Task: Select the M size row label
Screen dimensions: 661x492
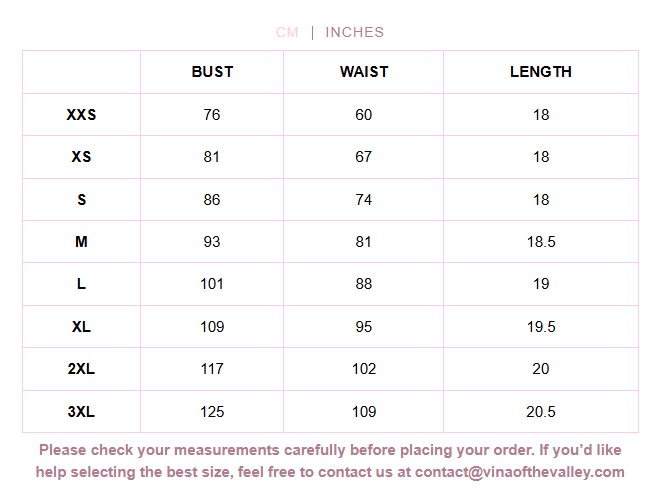Action: point(81,242)
